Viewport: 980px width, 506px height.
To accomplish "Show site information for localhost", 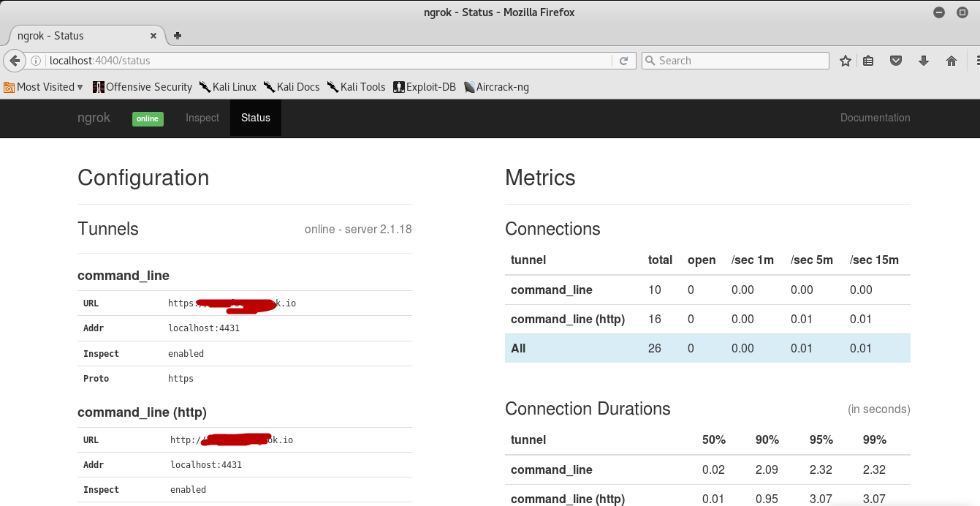I will coord(36,61).
